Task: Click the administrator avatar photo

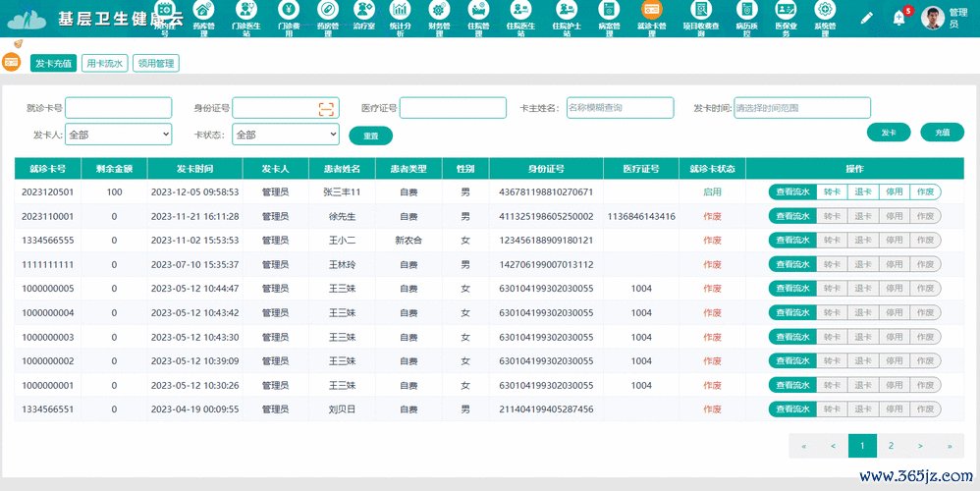Action: tap(933, 18)
